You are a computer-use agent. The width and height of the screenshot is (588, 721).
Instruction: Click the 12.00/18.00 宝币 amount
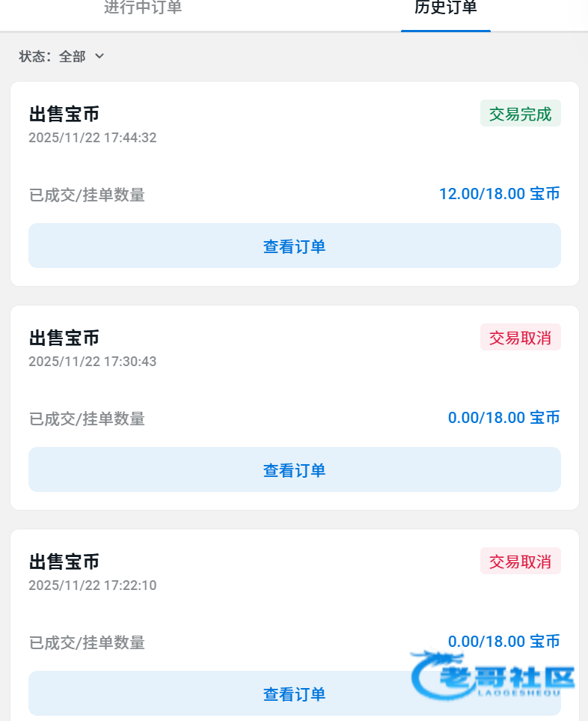[499, 194]
